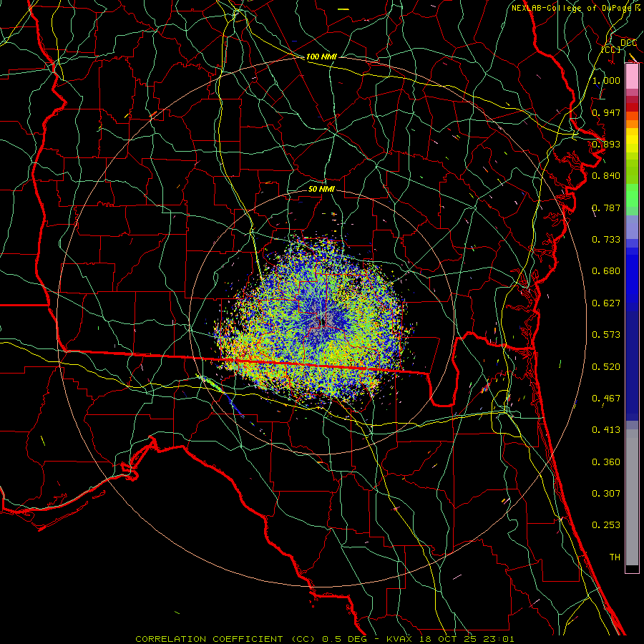Click the 1.000 legend value

click(606, 80)
